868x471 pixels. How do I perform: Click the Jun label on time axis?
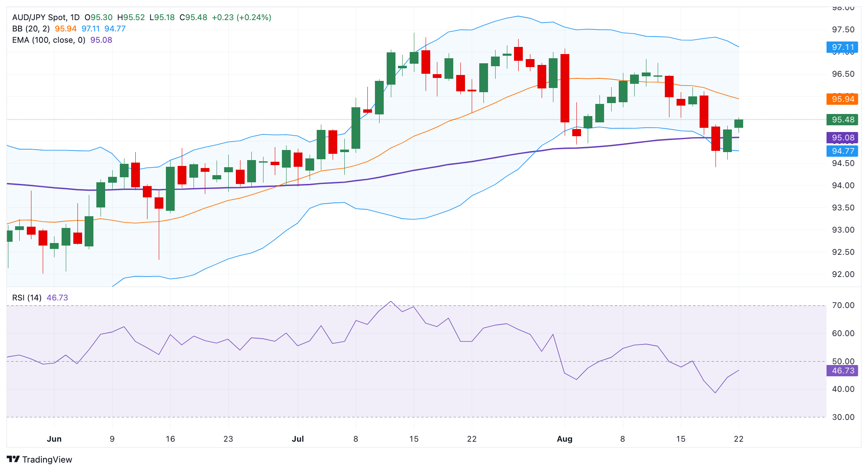(x=54, y=439)
